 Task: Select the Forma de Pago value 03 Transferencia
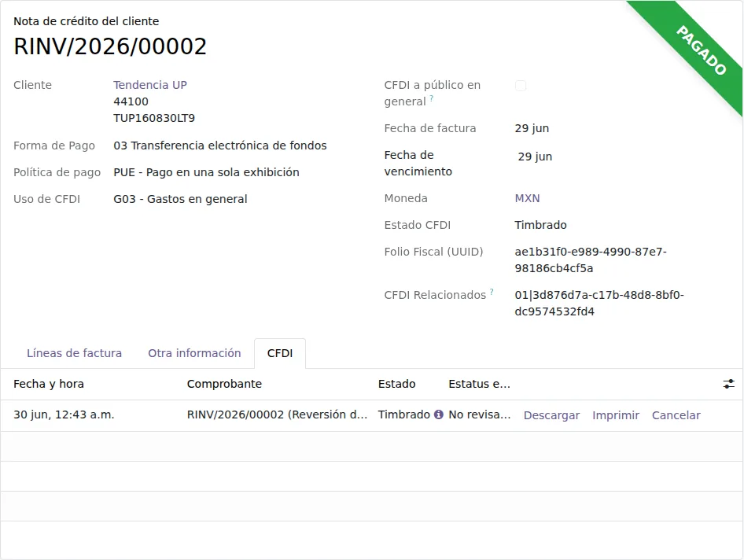pyautogui.click(x=220, y=146)
